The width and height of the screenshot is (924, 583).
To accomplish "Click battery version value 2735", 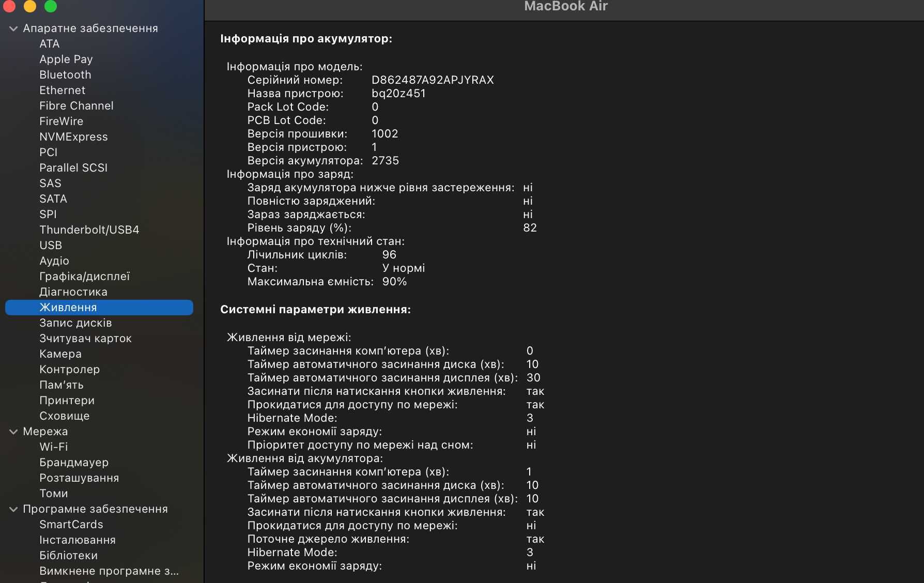I will (x=386, y=161).
